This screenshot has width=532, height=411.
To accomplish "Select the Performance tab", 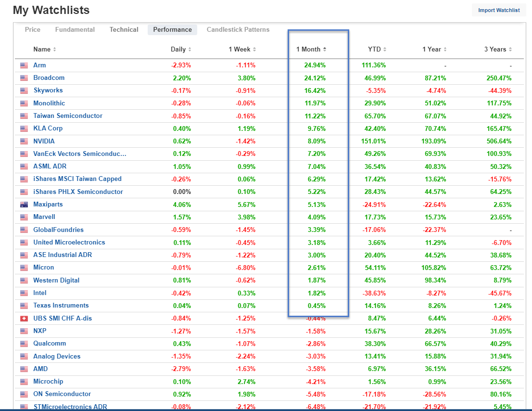I will coord(172,29).
